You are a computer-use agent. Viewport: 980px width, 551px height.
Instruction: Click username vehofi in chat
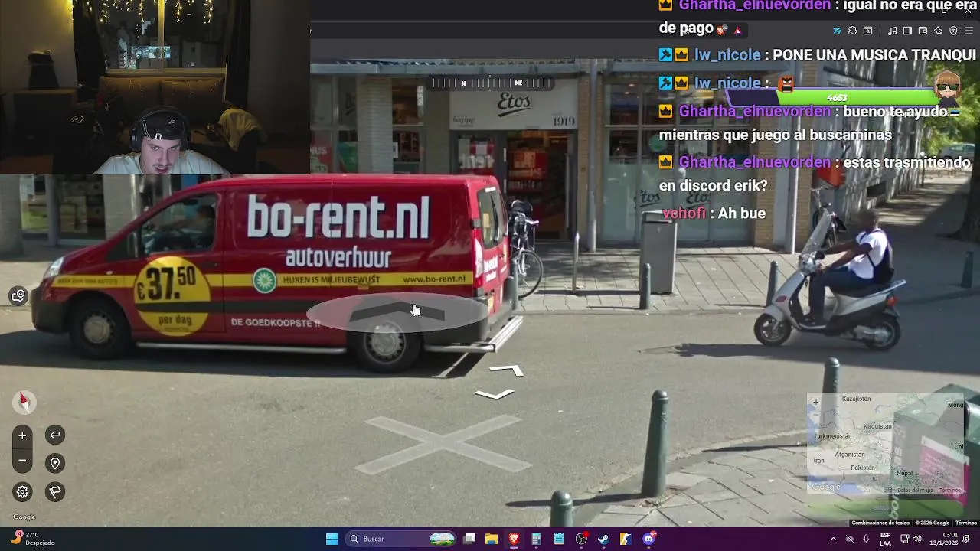pos(684,214)
